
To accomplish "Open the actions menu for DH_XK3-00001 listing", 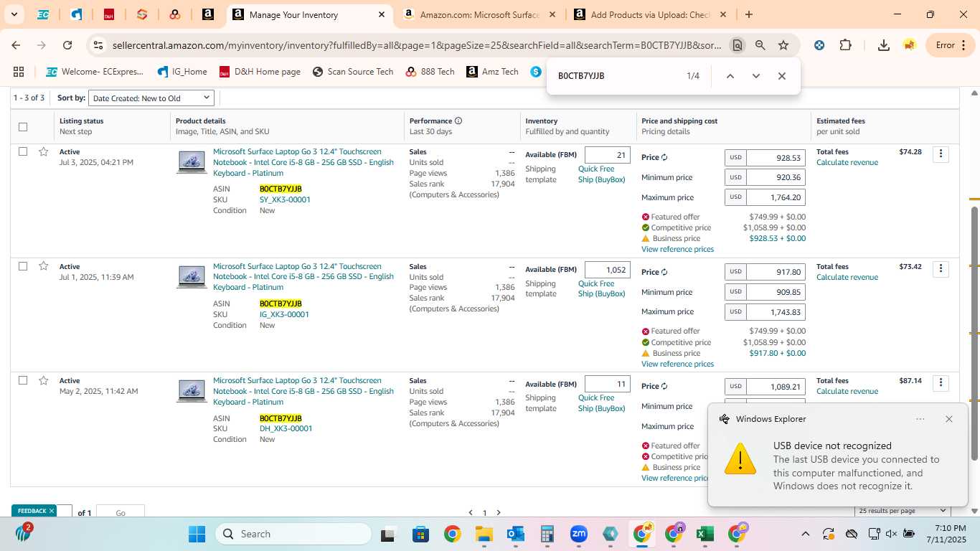I will coord(941,383).
